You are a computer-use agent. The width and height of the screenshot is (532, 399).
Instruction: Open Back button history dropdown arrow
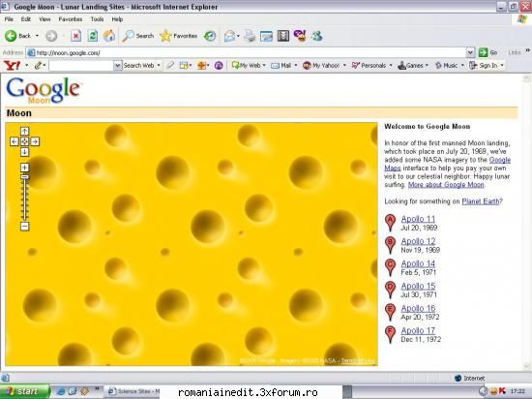pos(37,36)
